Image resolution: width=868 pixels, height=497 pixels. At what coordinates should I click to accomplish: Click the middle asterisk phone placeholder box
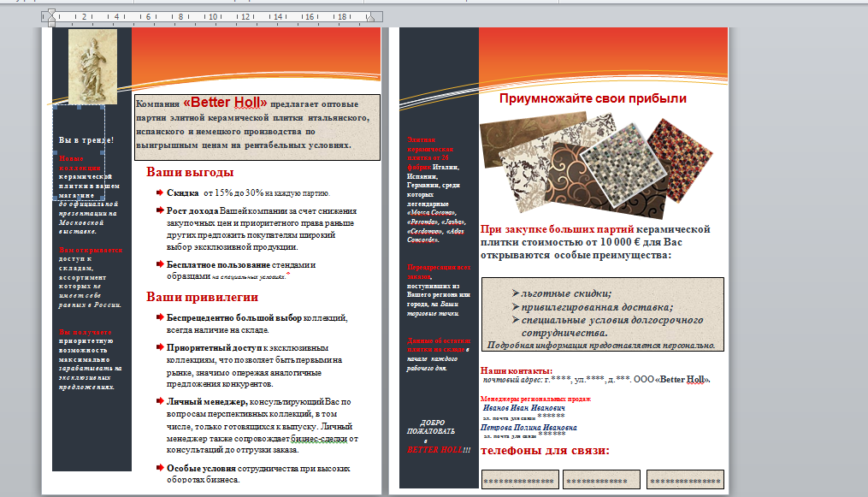[x=602, y=480]
